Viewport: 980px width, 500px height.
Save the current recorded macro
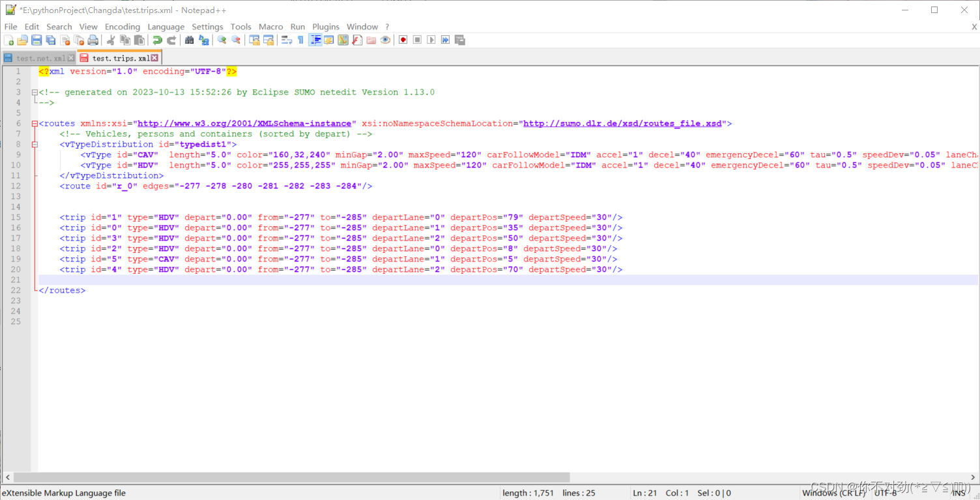460,40
